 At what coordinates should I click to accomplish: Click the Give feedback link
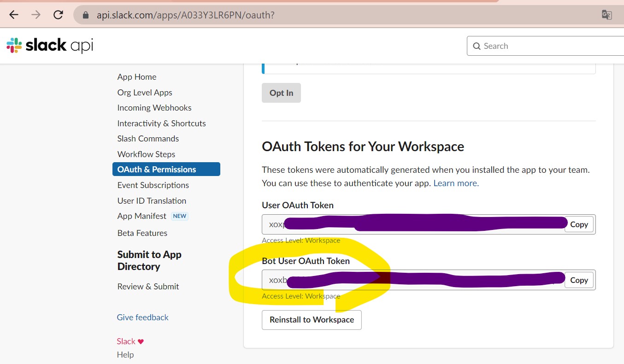[142, 317]
